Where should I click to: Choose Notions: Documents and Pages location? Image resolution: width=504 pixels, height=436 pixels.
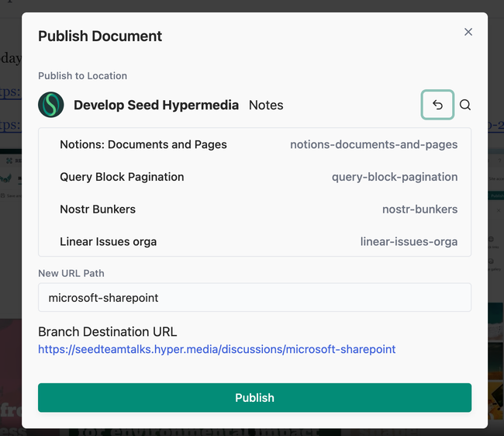143,144
